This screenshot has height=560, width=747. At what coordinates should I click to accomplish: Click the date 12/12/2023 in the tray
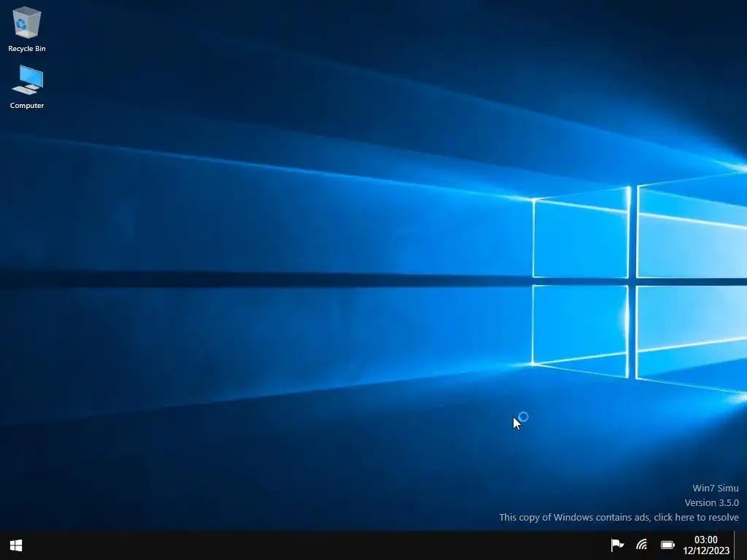click(706, 551)
